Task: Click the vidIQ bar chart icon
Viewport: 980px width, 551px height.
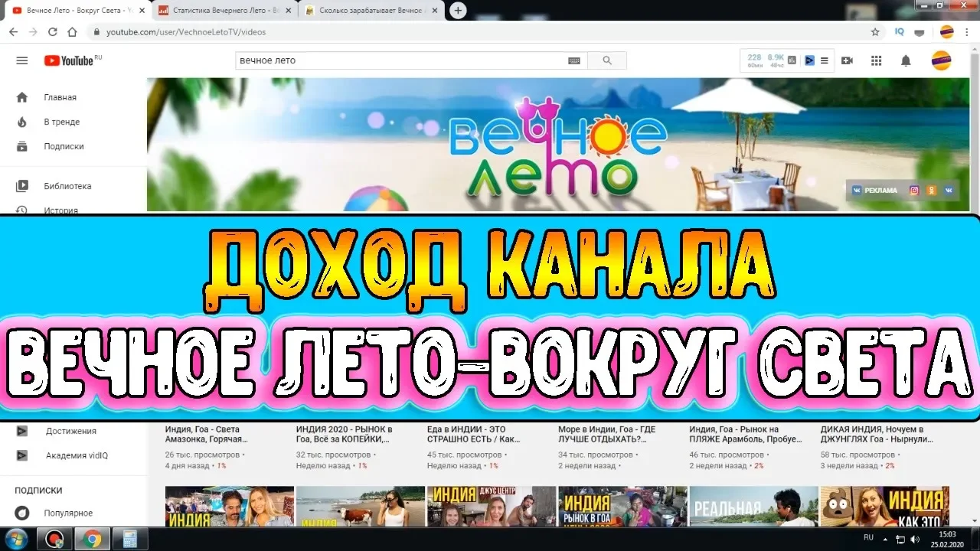Action: [792, 60]
